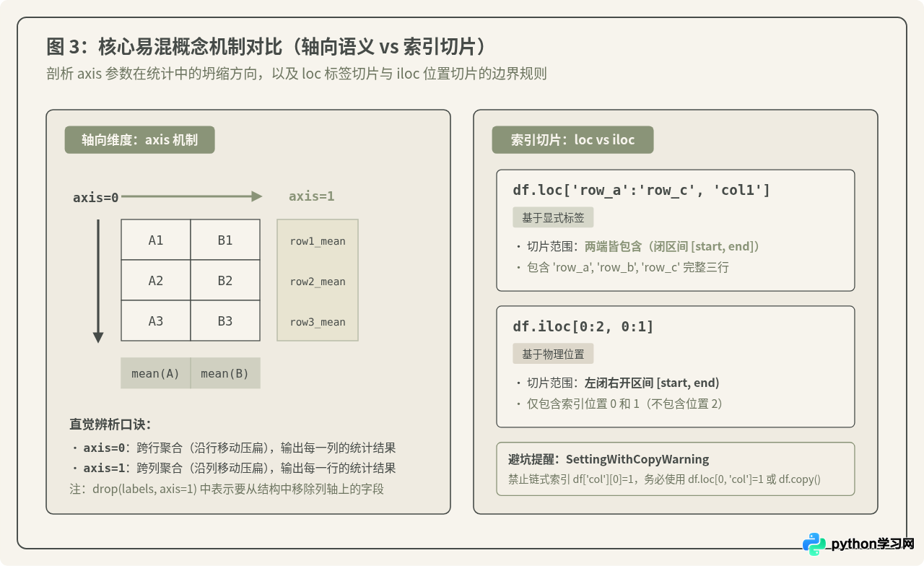Select table cell B2

225,280
